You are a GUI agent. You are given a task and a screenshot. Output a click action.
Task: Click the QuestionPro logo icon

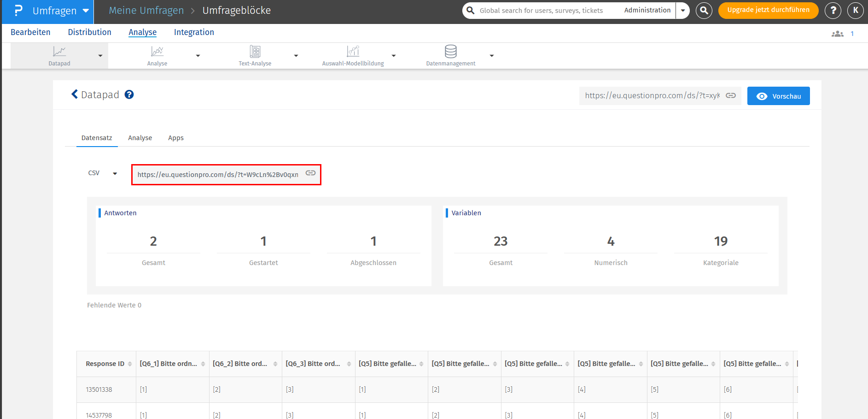[x=18, y=11]
